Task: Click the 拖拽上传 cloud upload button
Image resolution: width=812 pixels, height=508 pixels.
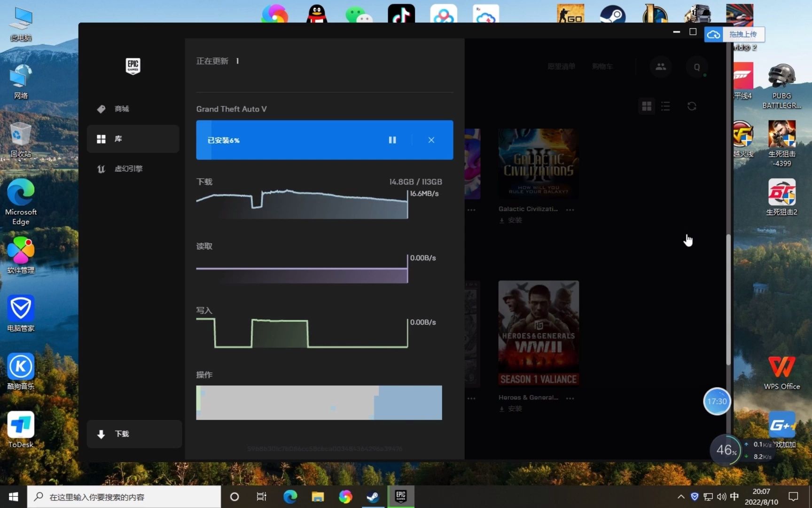Action: 734,34
